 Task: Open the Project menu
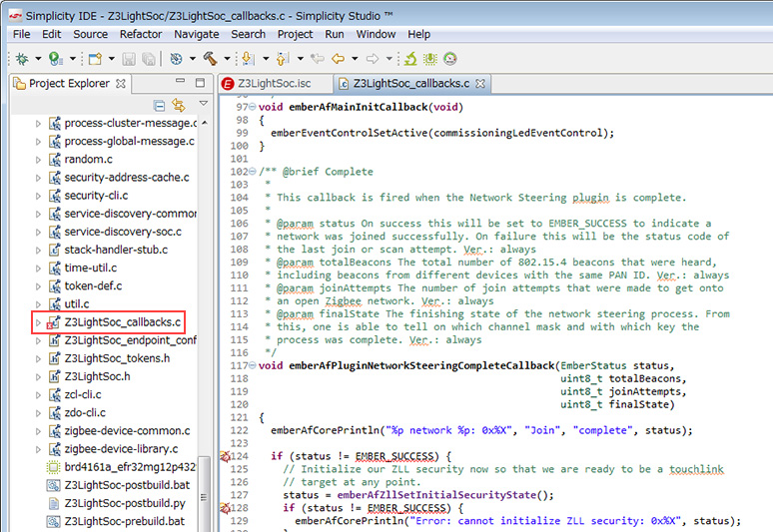pyautogui.click(x=295, y=34)
